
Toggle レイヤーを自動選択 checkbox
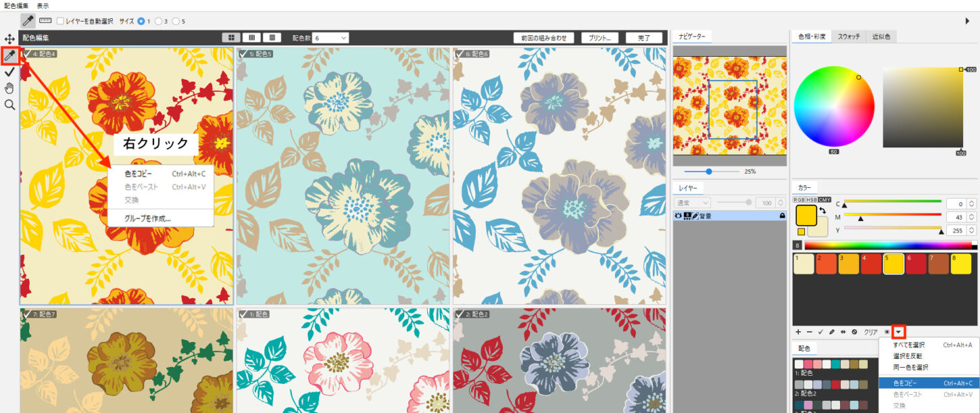click(x=61, y=21)
